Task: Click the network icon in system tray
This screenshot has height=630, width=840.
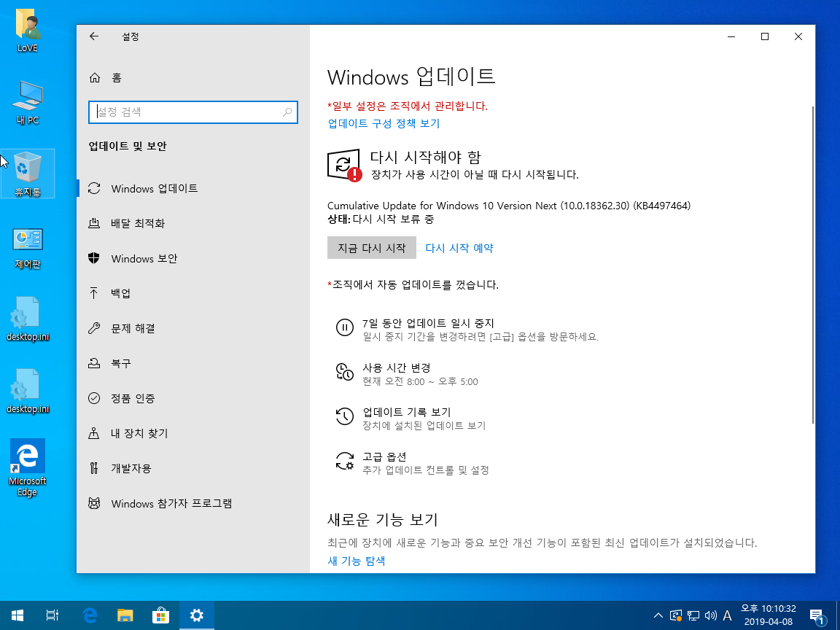Action: click(x=693, y=615)
